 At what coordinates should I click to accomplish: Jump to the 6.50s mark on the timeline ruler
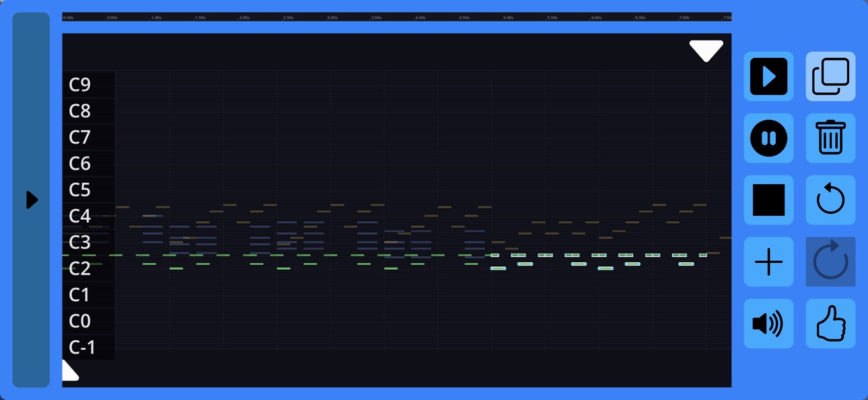click(x=641, y=17)
